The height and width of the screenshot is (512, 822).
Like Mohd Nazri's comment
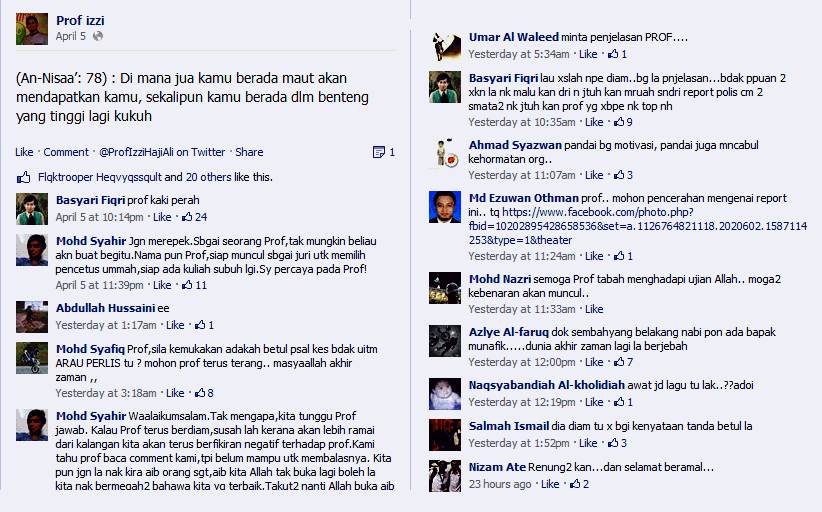594,309
